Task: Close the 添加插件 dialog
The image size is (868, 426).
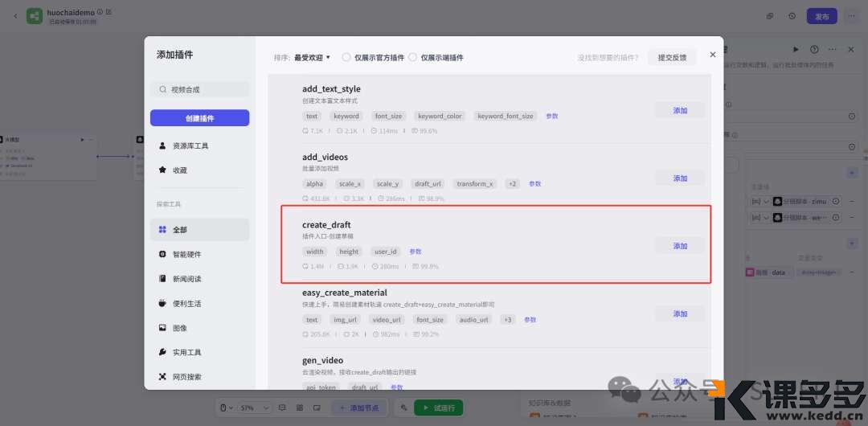Action: click(712, 55)
